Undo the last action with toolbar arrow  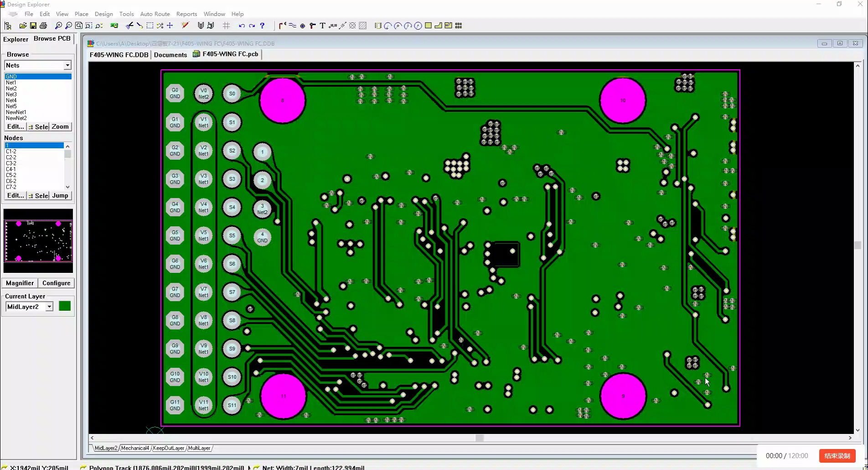pos(242,26)
